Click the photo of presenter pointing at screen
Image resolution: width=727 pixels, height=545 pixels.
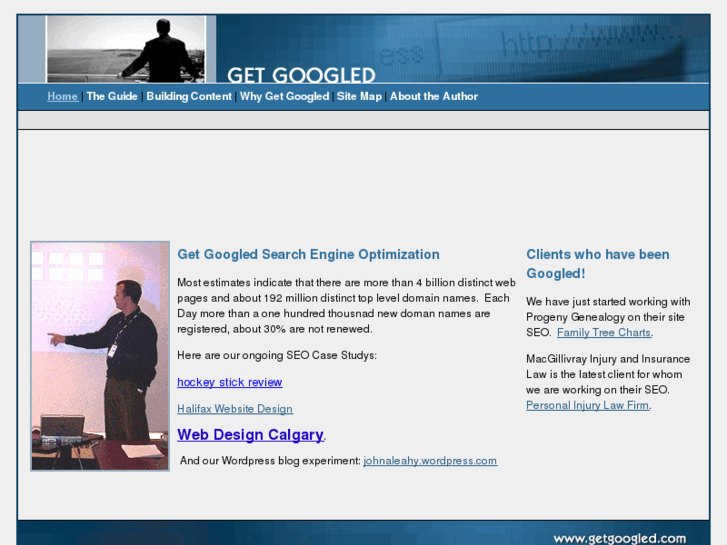coord(100,356)
